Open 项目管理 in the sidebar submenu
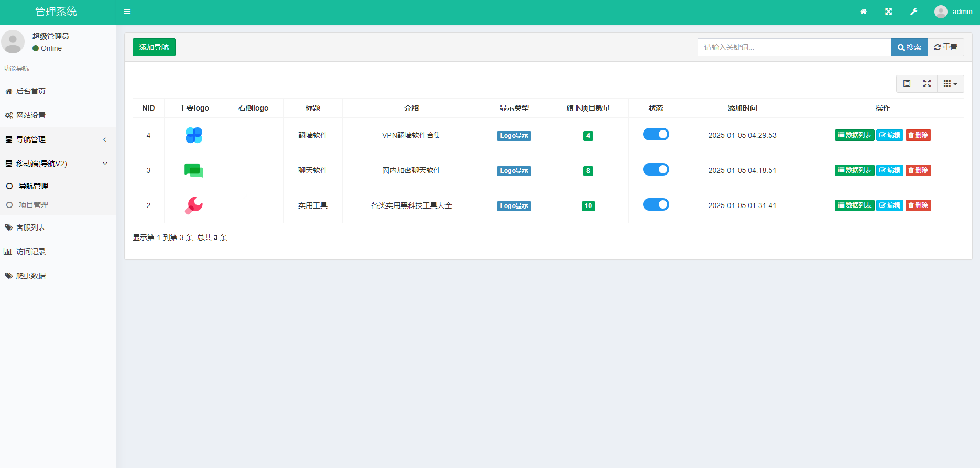The image size is (980, 468). tap(34, 205)
